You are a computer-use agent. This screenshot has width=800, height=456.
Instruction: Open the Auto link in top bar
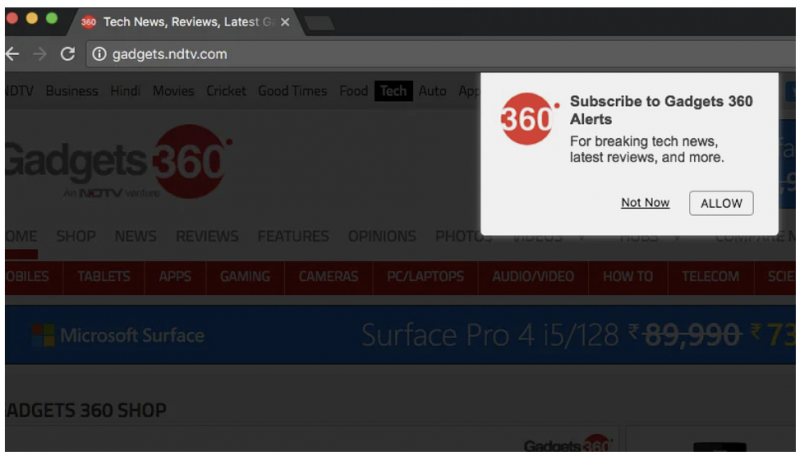pos(433,91)
